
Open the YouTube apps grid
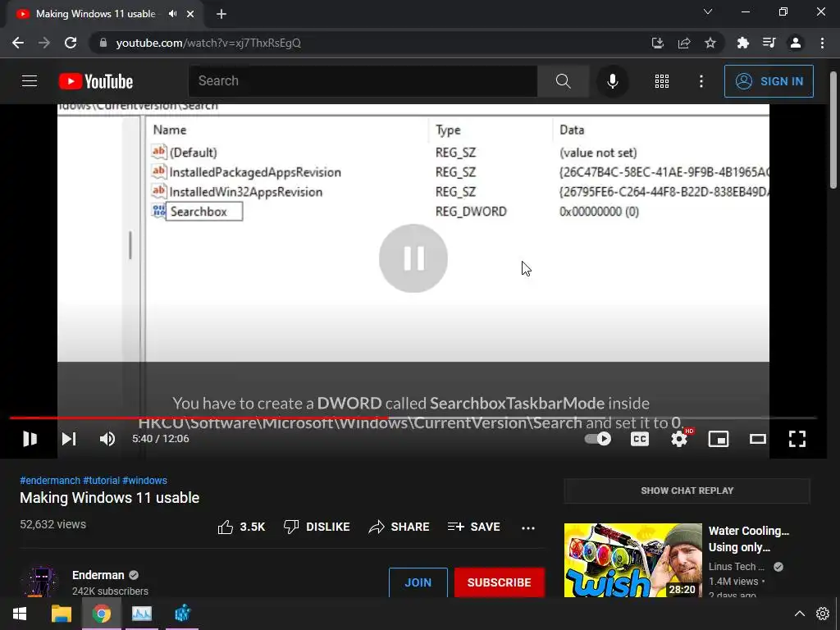(662, 81)
